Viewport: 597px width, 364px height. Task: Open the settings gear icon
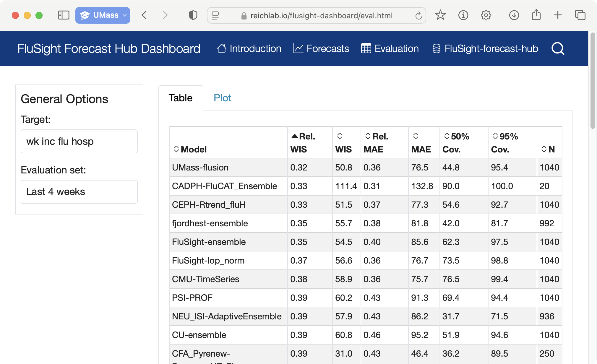486,15
